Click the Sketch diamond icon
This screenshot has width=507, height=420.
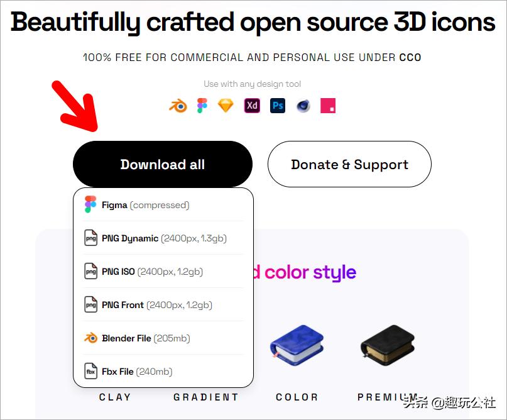[226, 106]
